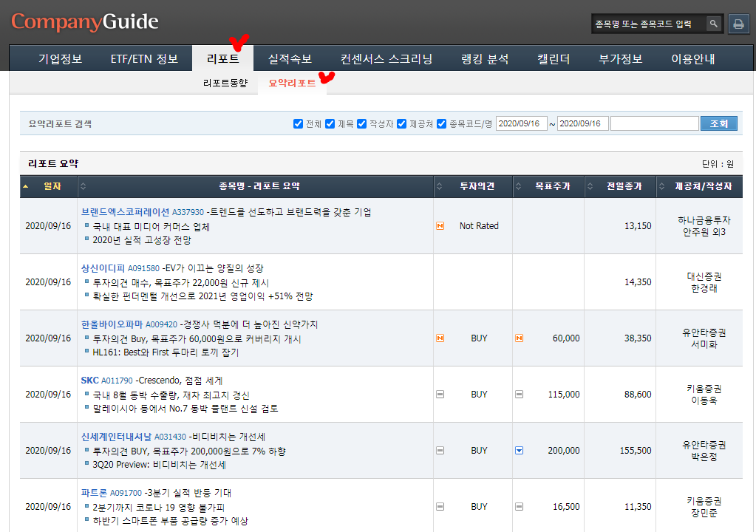This screenshot has height=532, width=756.
Task: Click the empty keyword search field
Action: coord(654,124)
